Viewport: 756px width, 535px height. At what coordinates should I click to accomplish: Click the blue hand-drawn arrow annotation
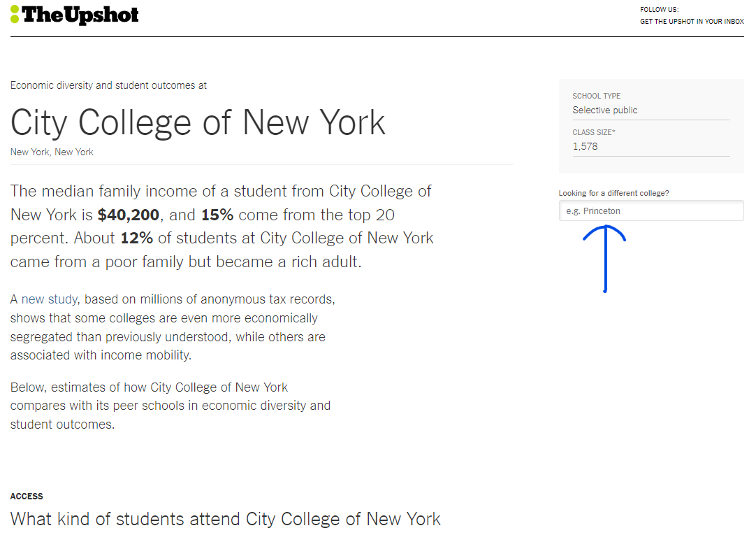click(604, 257)
